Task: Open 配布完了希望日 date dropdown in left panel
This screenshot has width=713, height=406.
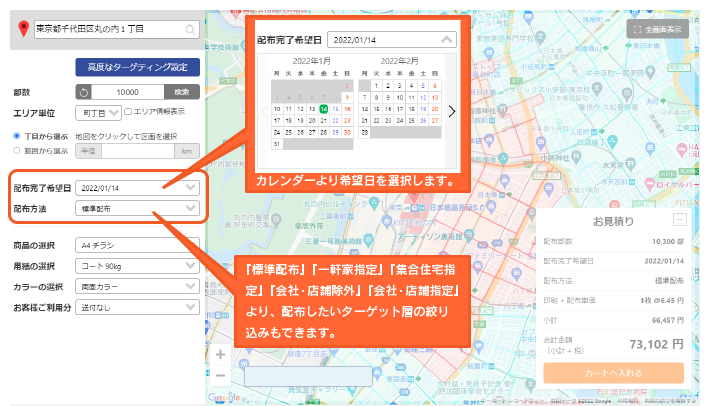Action: (137, 188)
